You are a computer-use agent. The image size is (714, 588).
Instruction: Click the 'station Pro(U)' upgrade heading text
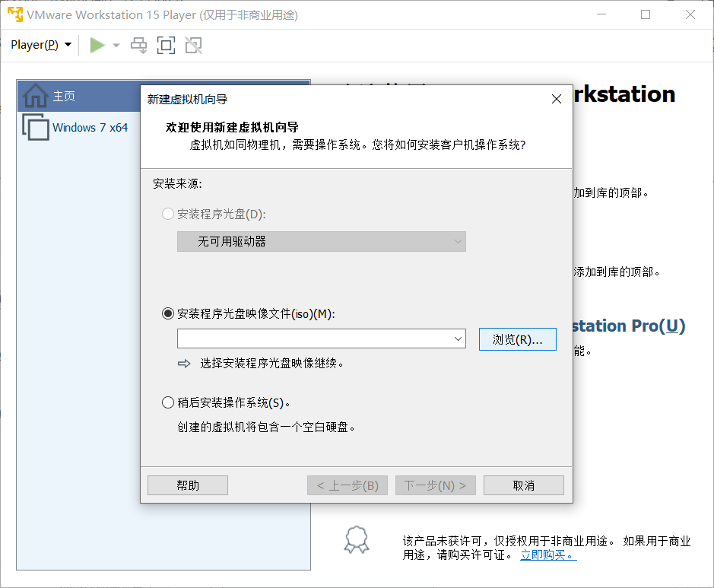point(629,326)
